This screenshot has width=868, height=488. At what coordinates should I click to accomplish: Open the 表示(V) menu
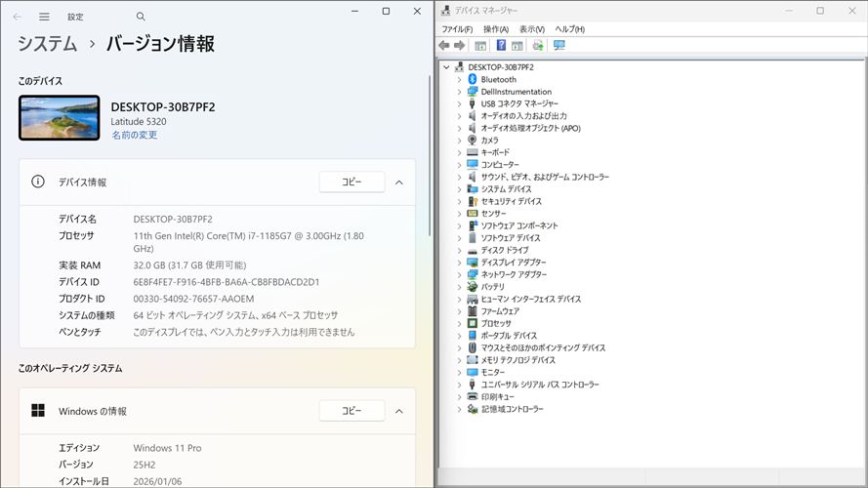(x=532, y=29)
